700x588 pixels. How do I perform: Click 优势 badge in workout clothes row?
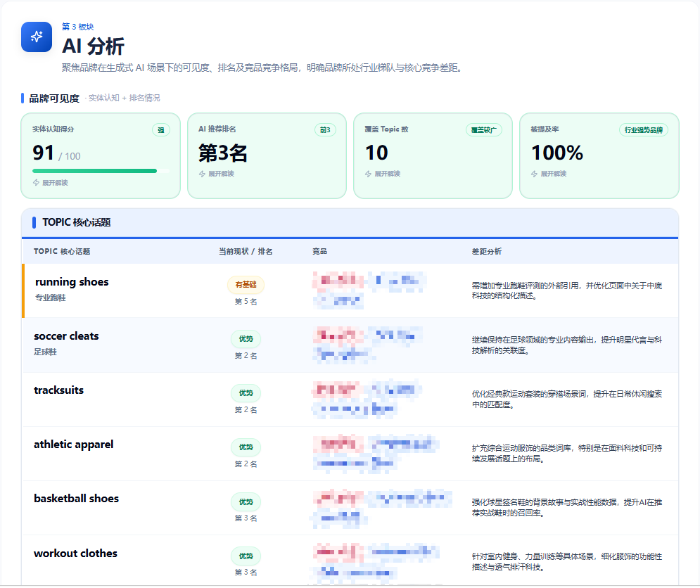pyautogui.click(x=246, y=556)
